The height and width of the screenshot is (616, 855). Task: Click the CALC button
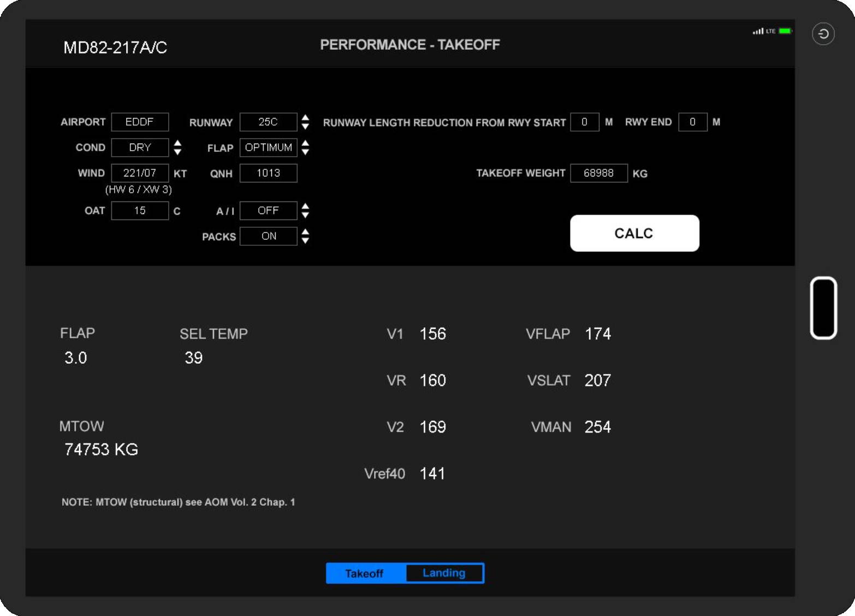(x=634, y=233)
